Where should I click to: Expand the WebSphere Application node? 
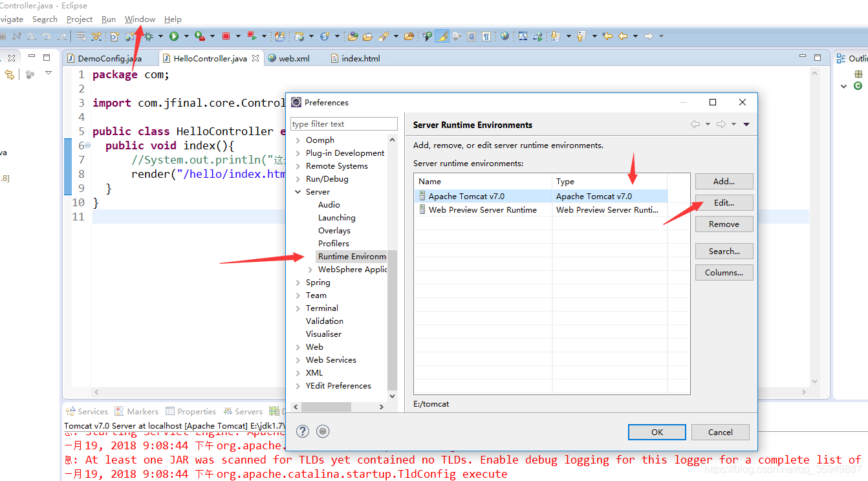[310, 270]
